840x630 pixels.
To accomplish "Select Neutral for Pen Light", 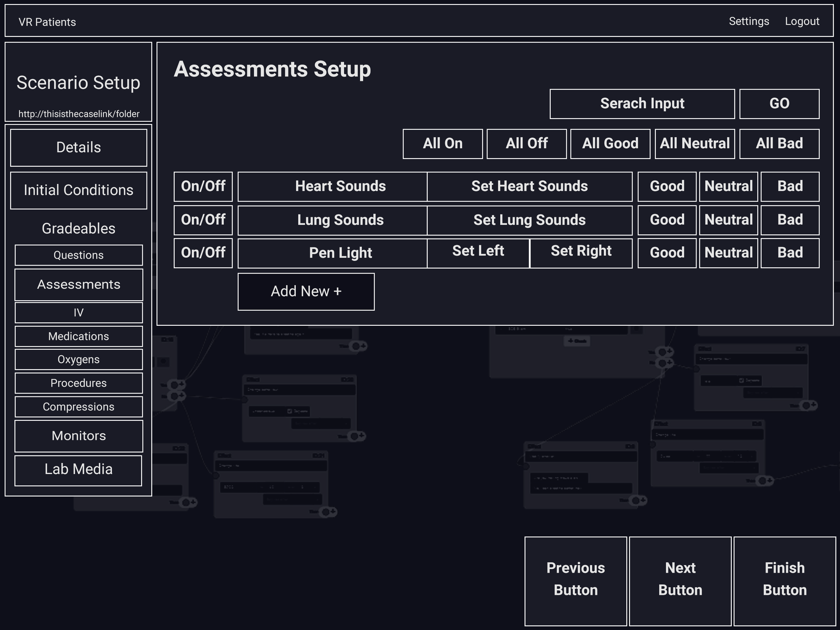I will click(x=728, y=253).
